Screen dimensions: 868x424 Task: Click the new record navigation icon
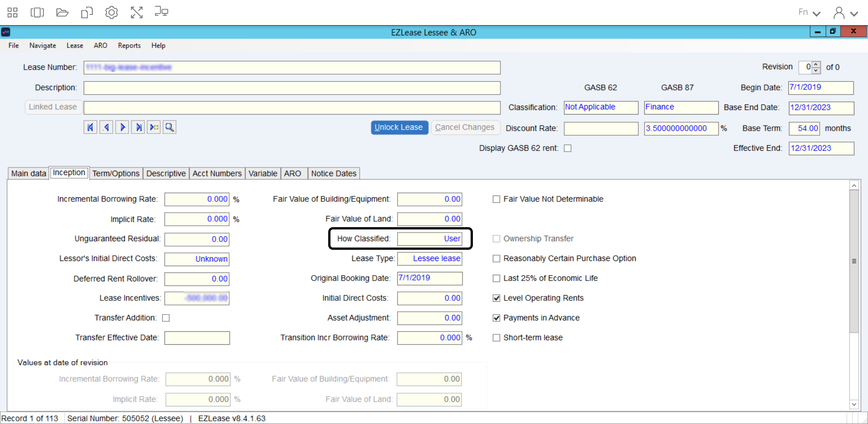point(154,128)
